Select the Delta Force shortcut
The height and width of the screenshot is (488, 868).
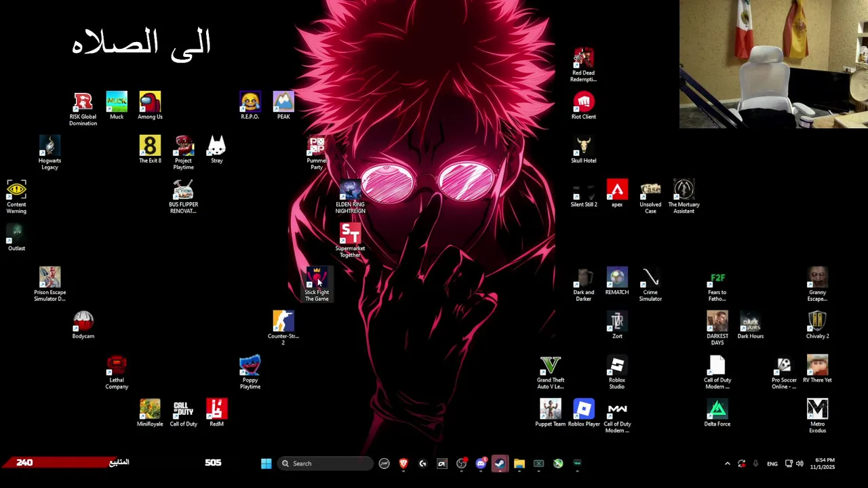[717, 413]
